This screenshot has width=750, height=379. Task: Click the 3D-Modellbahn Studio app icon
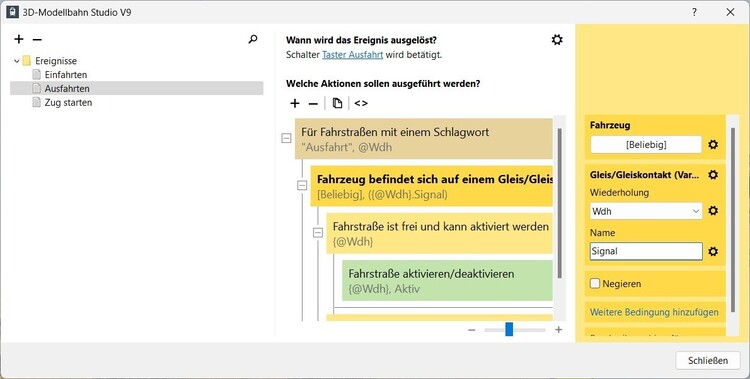click(12, 12)
